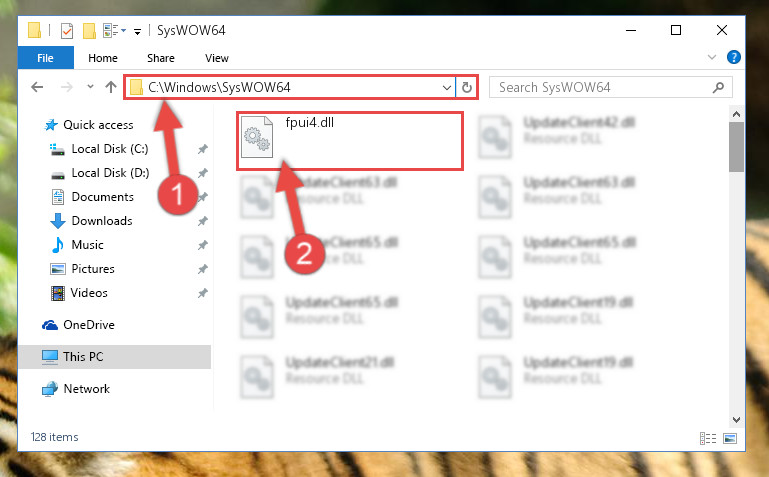Switch to the large icons view button
Image resolution: width=769 pixels, height=477 pixels.
click(x=730, y=438)
